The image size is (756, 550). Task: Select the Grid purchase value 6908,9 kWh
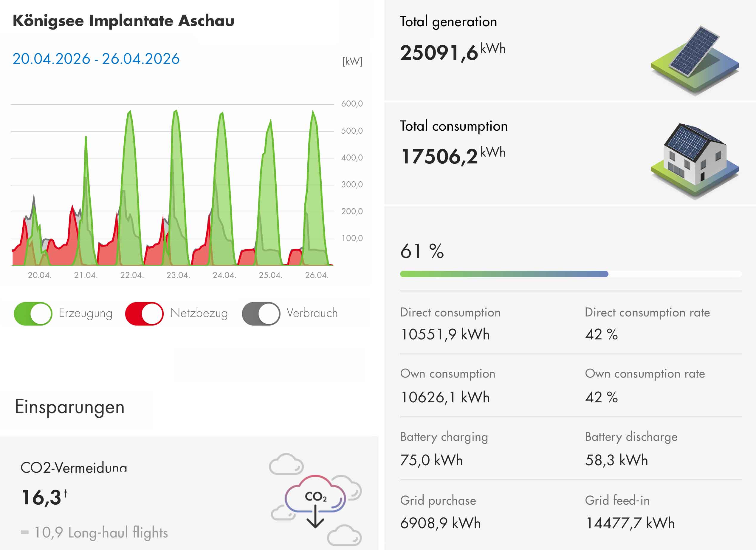tap(440, 523)
